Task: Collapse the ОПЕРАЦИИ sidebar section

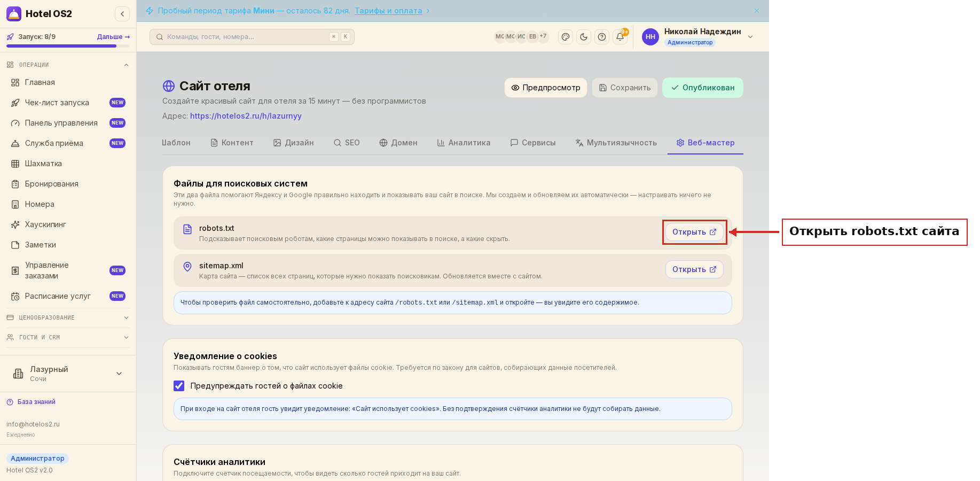Action: pyautogui.click(x=68, y=65)
